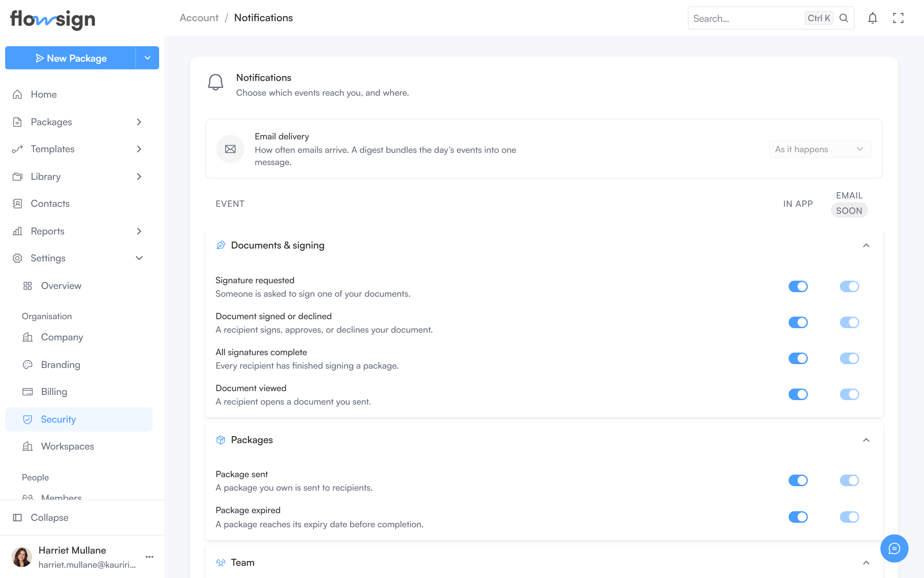Click the Team people icon

coord(221,562)
